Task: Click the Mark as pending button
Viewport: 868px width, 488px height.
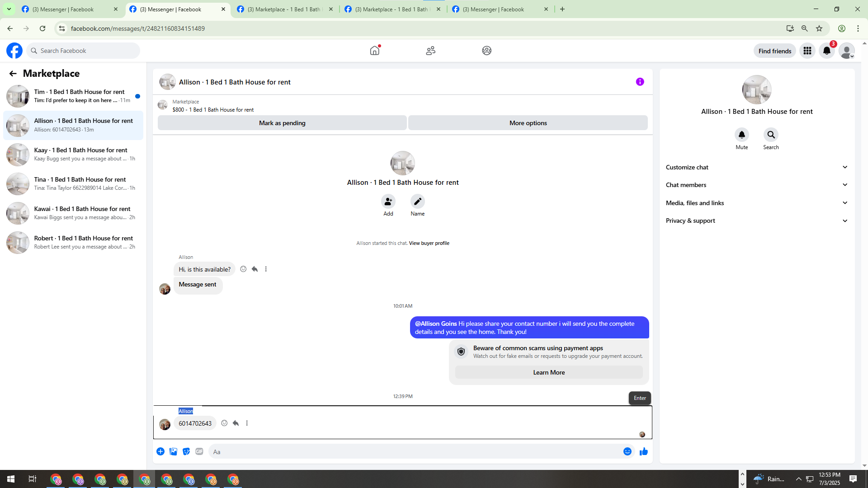Action: [x=282, y=123]
